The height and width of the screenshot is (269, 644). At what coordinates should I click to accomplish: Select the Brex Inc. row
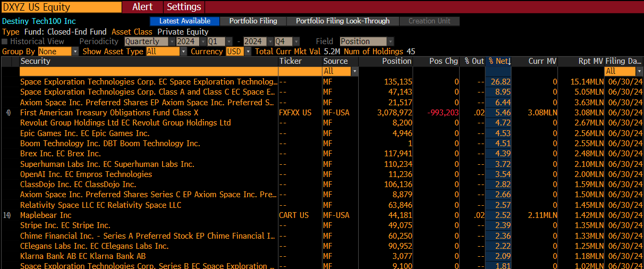pyautogui.click(x=321, y=154)
